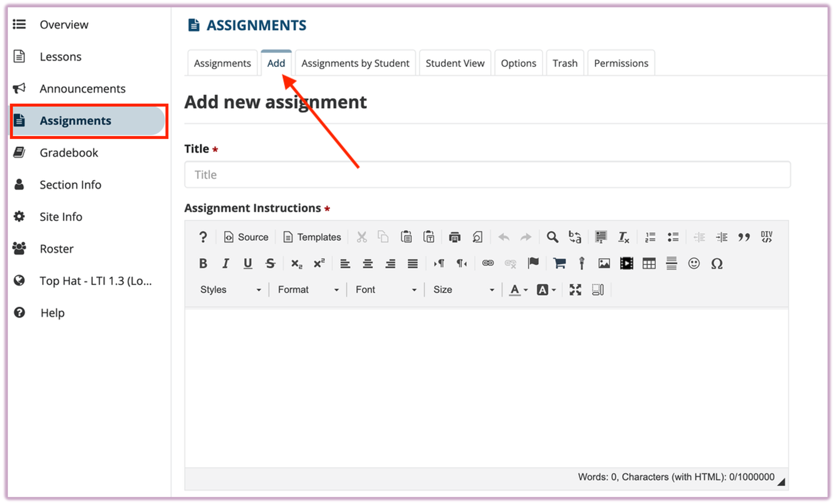Go to Gradebook in the sidebar

[69, 152]
